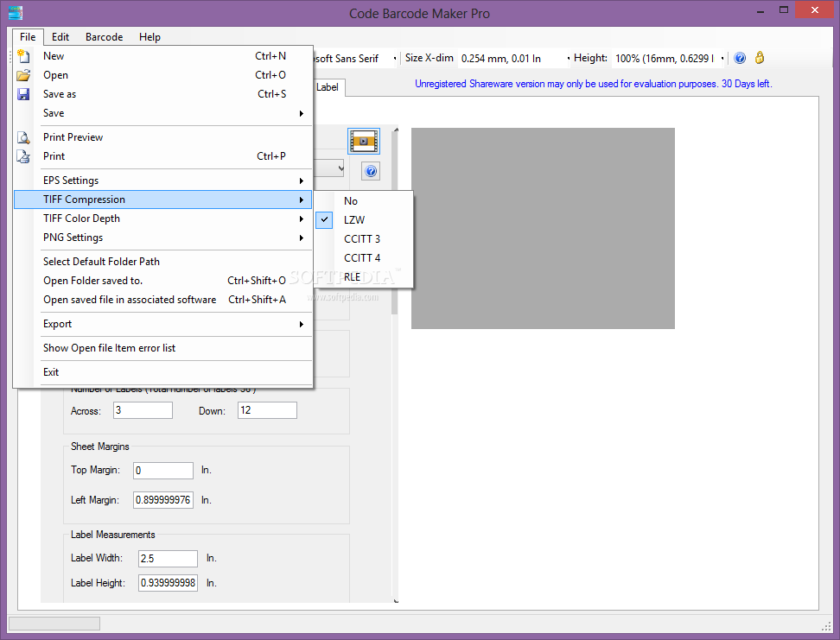Viewport: 840px width, 640px height.
Task: Click the settings panel vertical scrollbar thumb
Action: [x=395, y=224]
